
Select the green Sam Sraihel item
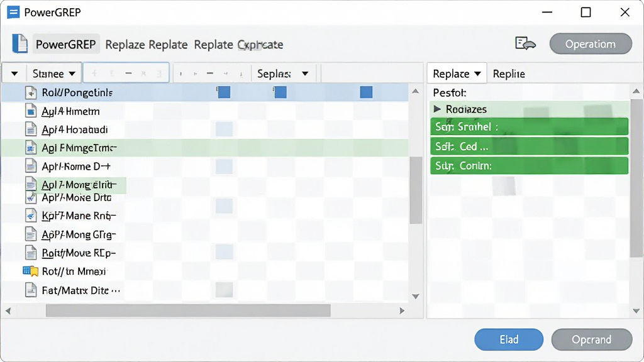(x=530, y=127)
